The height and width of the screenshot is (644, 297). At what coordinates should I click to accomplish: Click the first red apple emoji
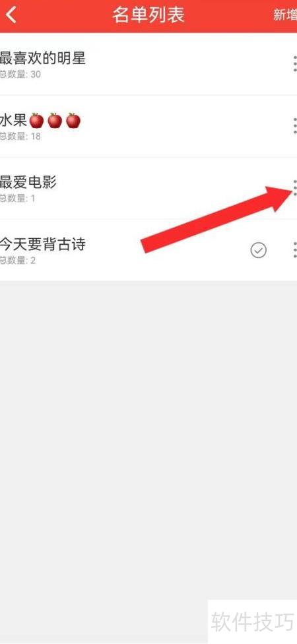37,121
